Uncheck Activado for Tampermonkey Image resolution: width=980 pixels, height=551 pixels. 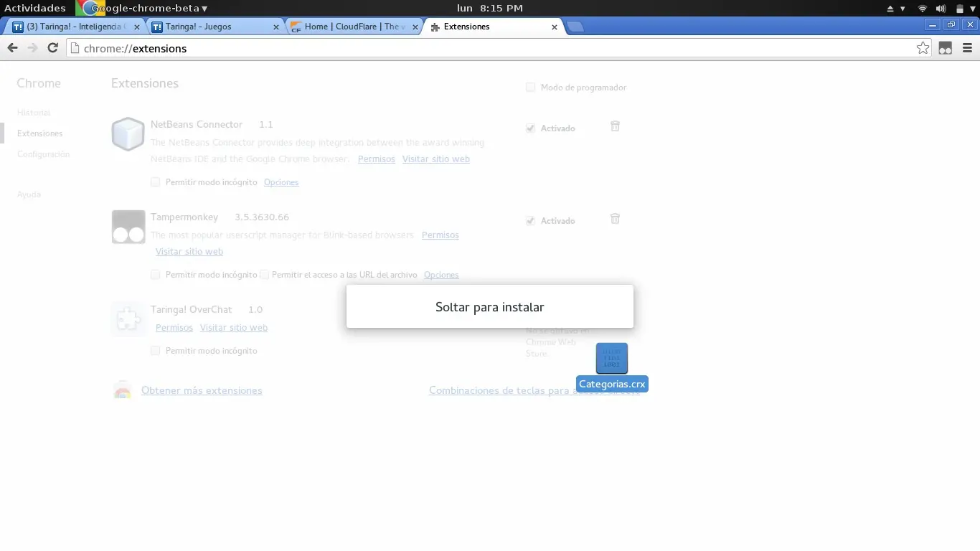530,221
